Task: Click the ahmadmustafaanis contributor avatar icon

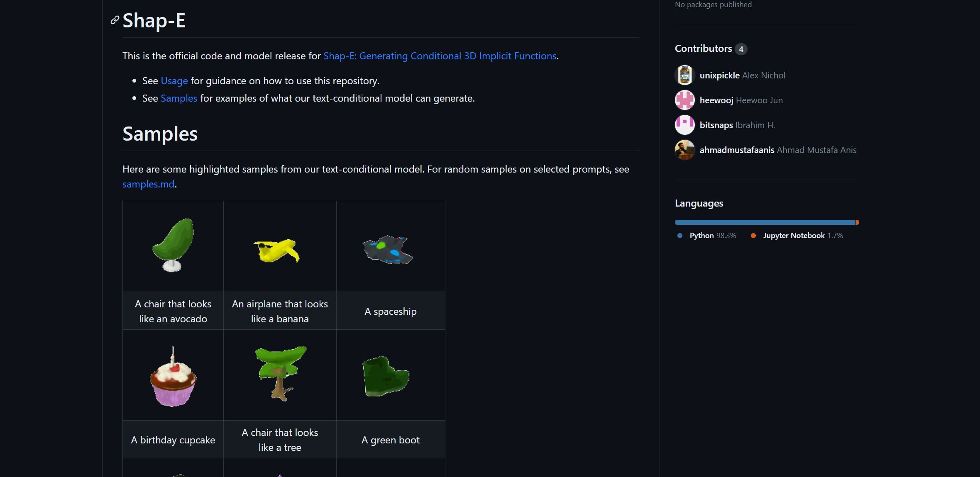Action: tap(685, 150)
